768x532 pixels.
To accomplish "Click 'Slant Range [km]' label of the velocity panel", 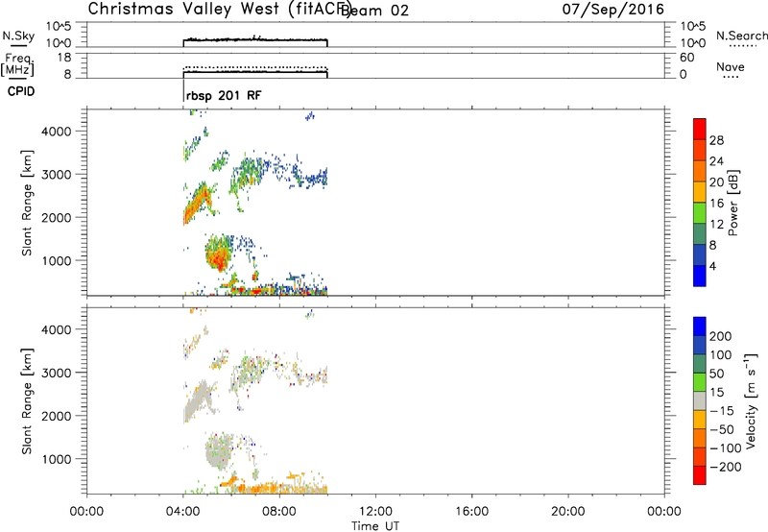I will pyautogui.click(x=27, y=400).
